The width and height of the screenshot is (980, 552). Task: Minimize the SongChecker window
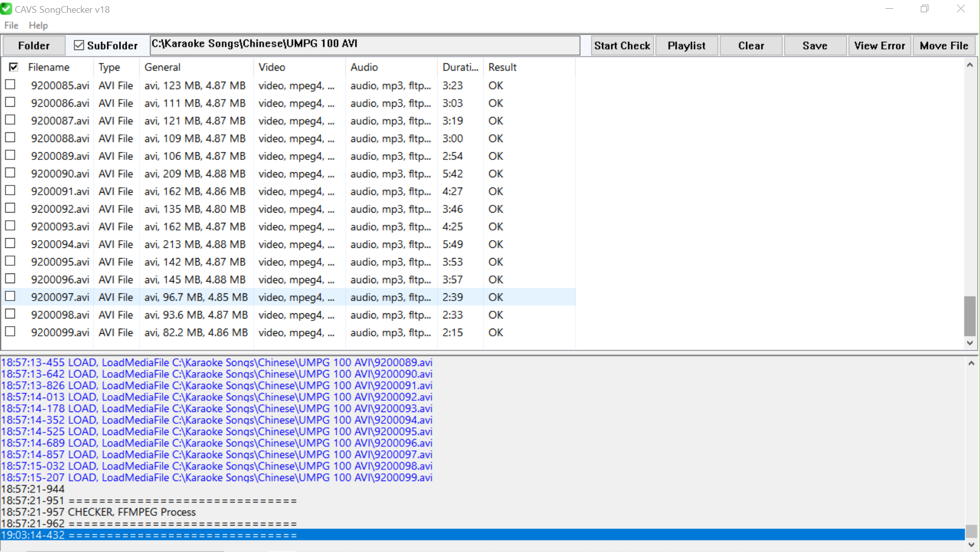889,9
